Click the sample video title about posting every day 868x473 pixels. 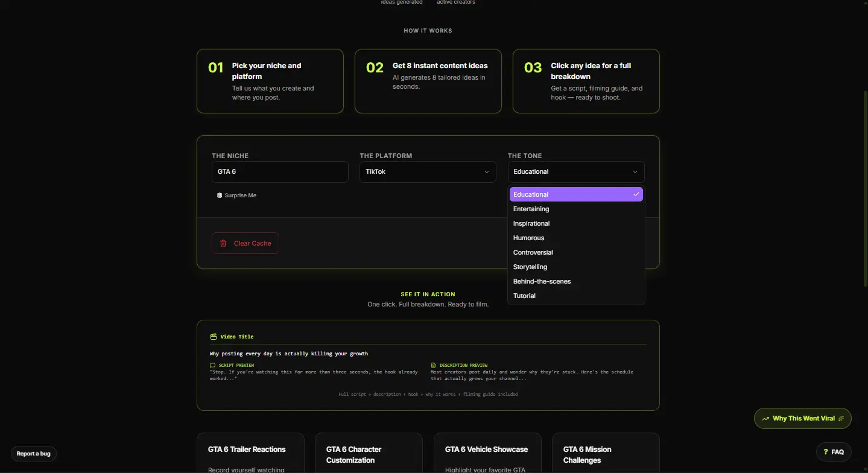coord(289,354)
